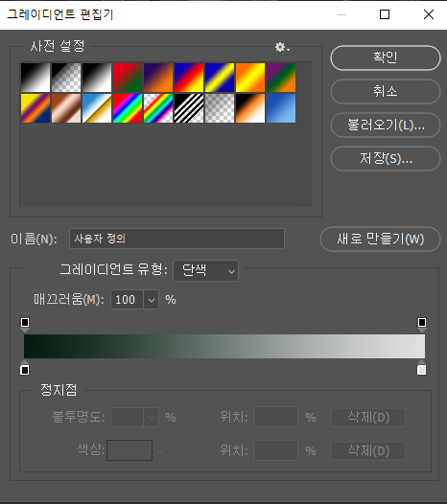Screen dimensions: 447x504
Task: Select the dark green color stop at left
Action: 24,368
